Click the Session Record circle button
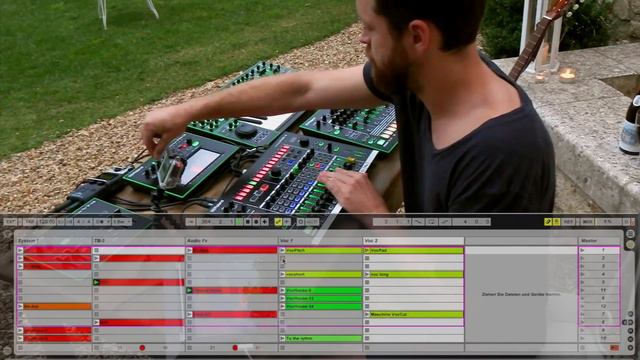 tap(301, 222)
